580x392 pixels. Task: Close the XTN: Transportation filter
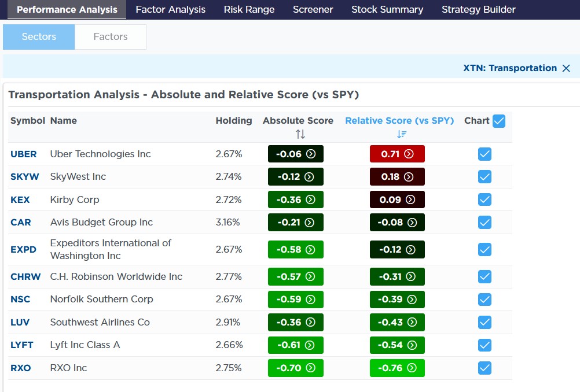point(566,68)
